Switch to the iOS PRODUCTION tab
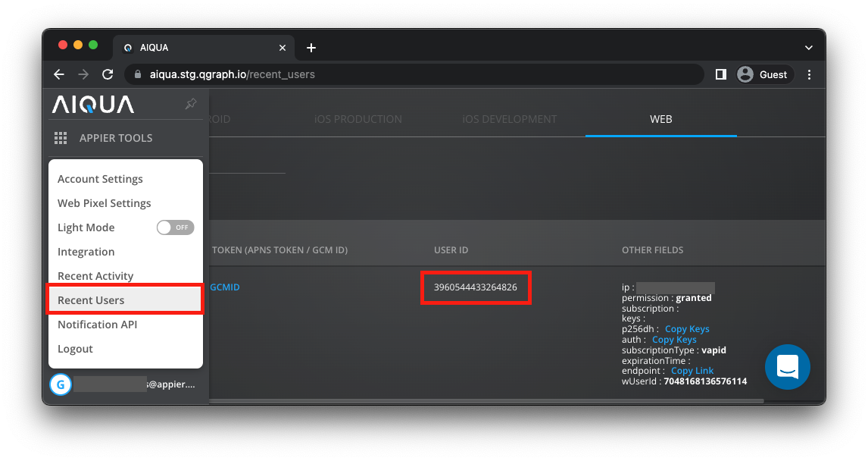This screenshot has height=461, width=868. click(x=358, y=119)
